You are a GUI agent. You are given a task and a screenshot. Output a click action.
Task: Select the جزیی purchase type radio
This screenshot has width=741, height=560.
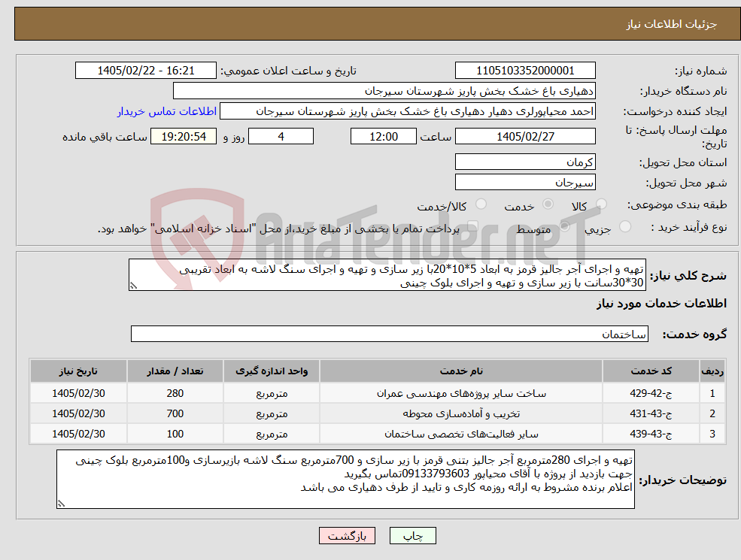pyautogui.click(x=624, y=227)
